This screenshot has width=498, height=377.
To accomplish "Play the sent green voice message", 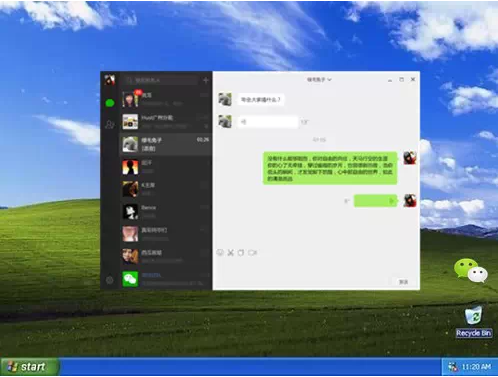I will pyautogui.click(x=375, y=201).
